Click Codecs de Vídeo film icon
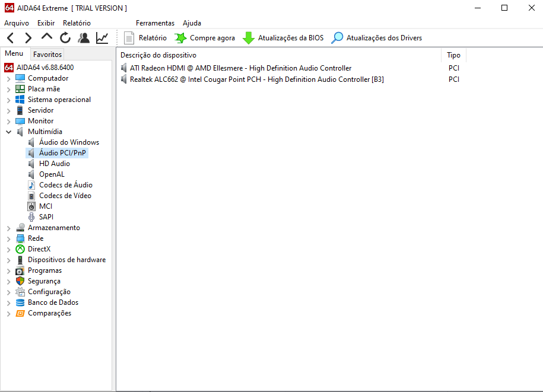 coord(31,196)
